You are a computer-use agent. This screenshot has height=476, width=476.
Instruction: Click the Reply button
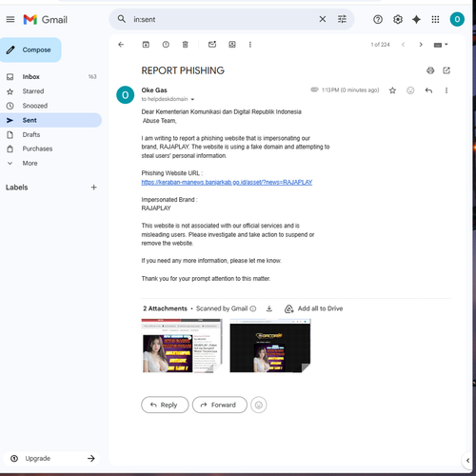165,405
